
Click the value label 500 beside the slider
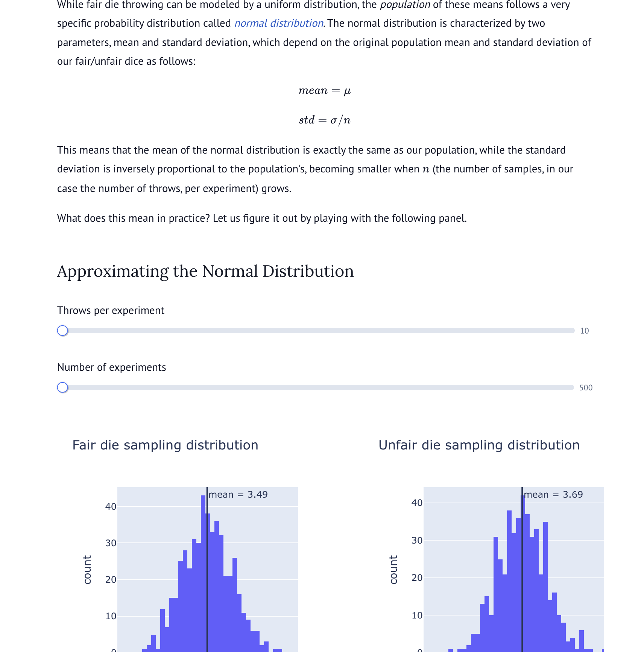pyautogui.click(x=586, y=387)
